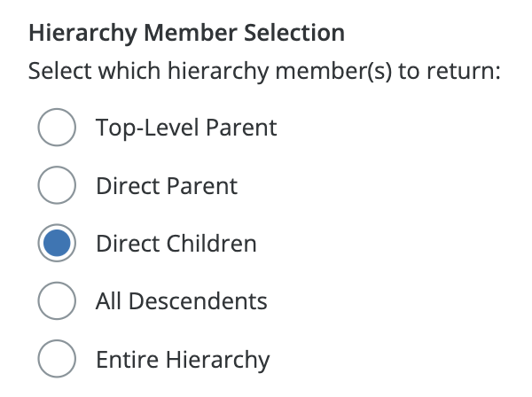
Task: Click the empty circle beside Top-Level Parent
Action: [56, 128]
